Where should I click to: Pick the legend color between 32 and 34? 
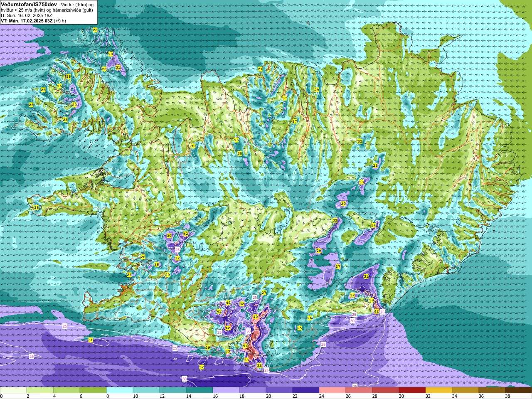pos(439,390)
